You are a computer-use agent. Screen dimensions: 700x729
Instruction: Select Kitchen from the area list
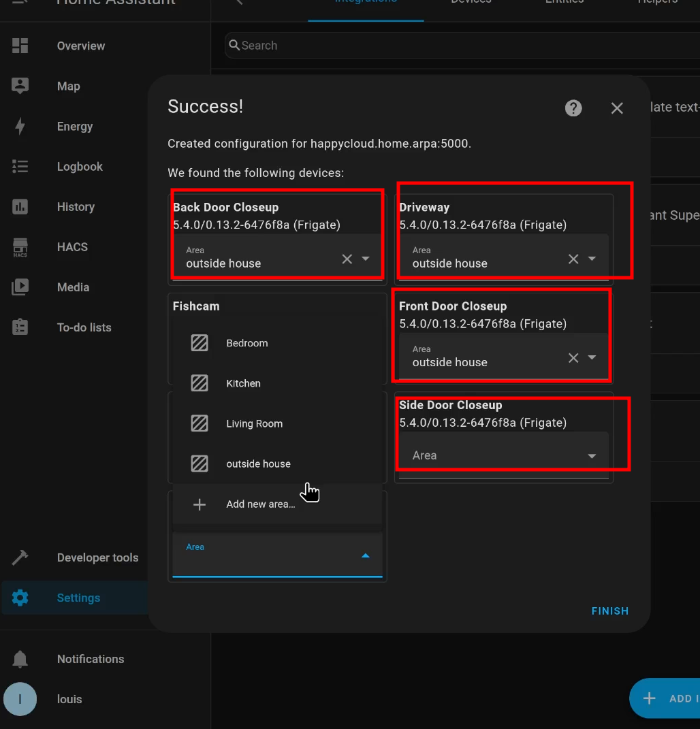[277, 383]
